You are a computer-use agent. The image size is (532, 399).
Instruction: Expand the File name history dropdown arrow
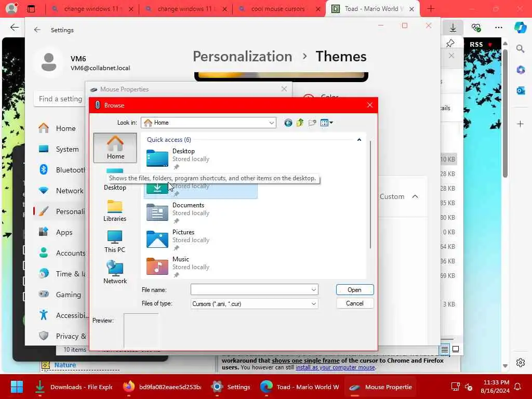[x=313, y=290]
